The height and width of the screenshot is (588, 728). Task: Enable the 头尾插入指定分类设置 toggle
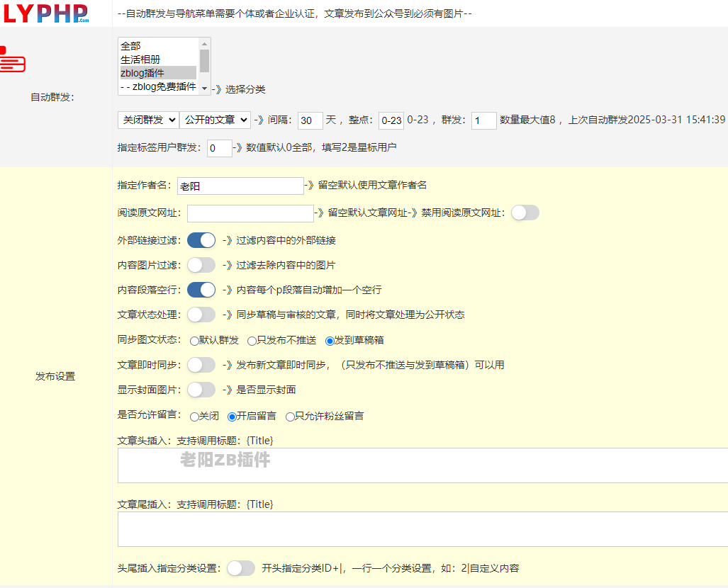click(x=241, y=568)
